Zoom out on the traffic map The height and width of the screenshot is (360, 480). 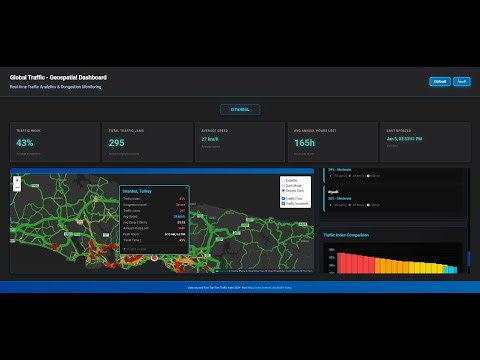(x=17, y=188)
